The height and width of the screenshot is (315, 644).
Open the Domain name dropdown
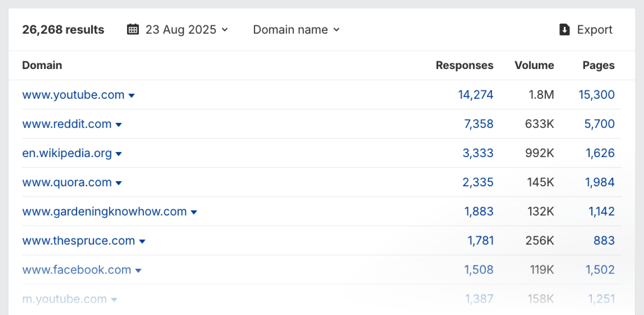point(297,30)
